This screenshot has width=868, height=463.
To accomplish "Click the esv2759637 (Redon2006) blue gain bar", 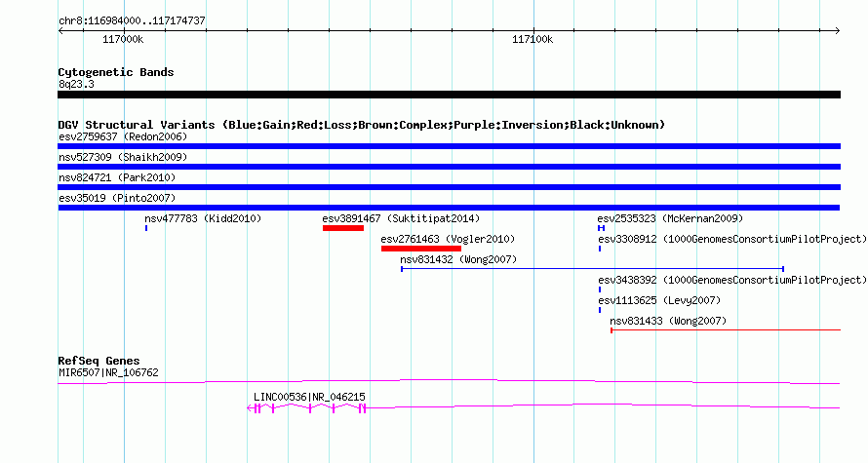I will tap(449, 146).
